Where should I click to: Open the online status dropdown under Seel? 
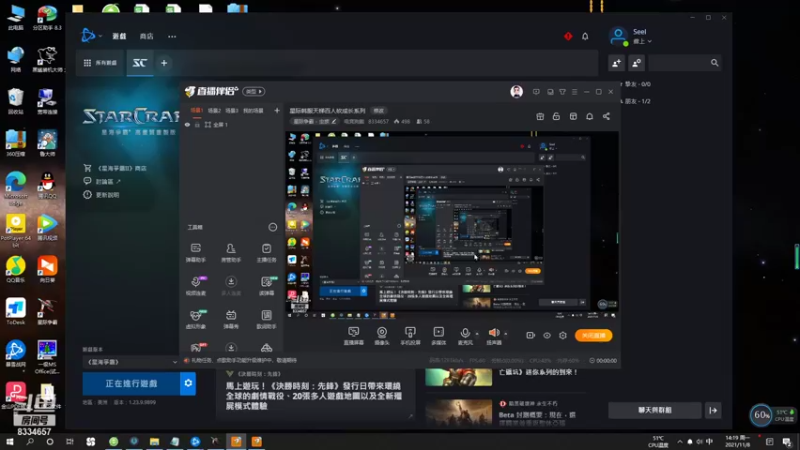[x=642, y=41]
